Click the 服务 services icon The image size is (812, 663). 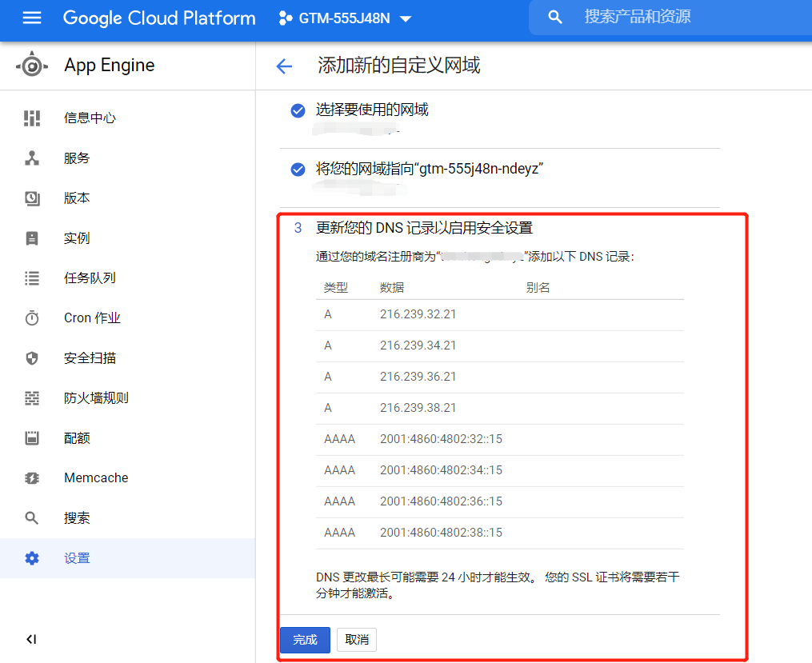[31, 158]
